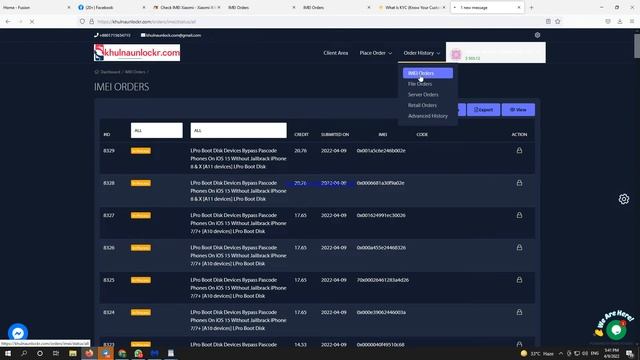Switch to Check IMEI Xiaomi tab
The width and height of the screenshot is (640, 360).
click(x=186, y=7)
